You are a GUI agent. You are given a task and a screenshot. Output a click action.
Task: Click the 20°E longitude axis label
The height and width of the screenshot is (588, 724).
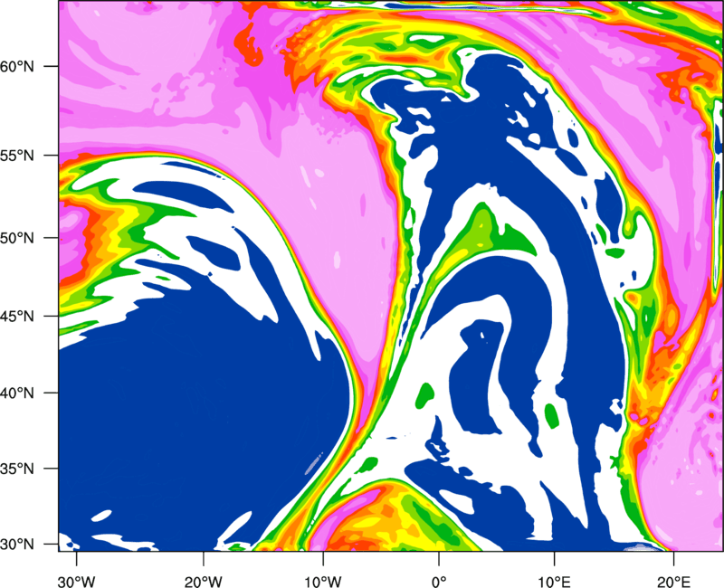(x=673, y=582)
